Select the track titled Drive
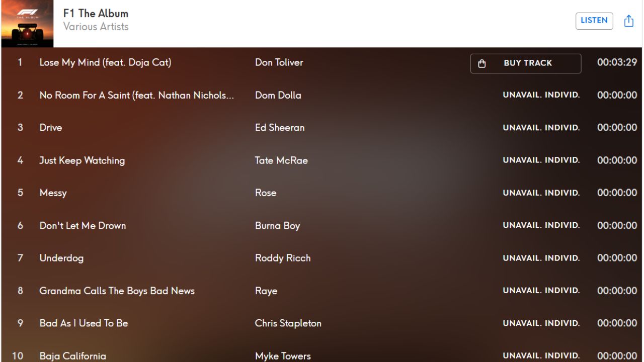 click(51, 128)
